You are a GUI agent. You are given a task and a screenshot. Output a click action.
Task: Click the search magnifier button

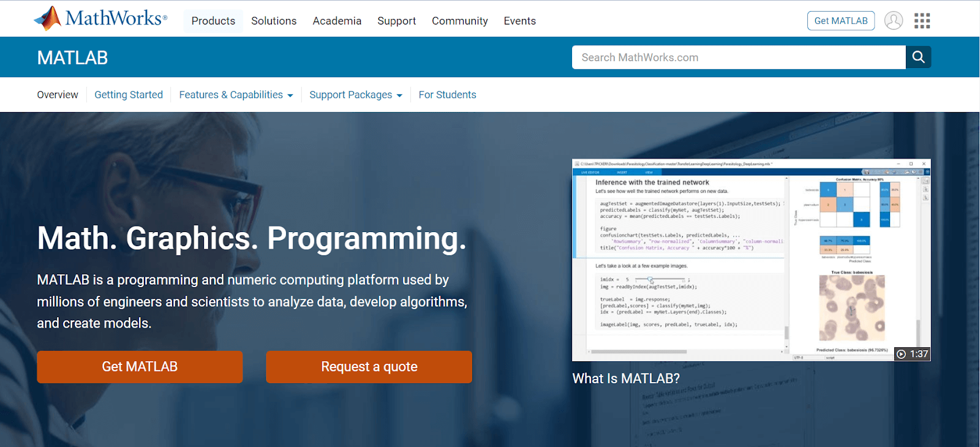coord(918,57)
